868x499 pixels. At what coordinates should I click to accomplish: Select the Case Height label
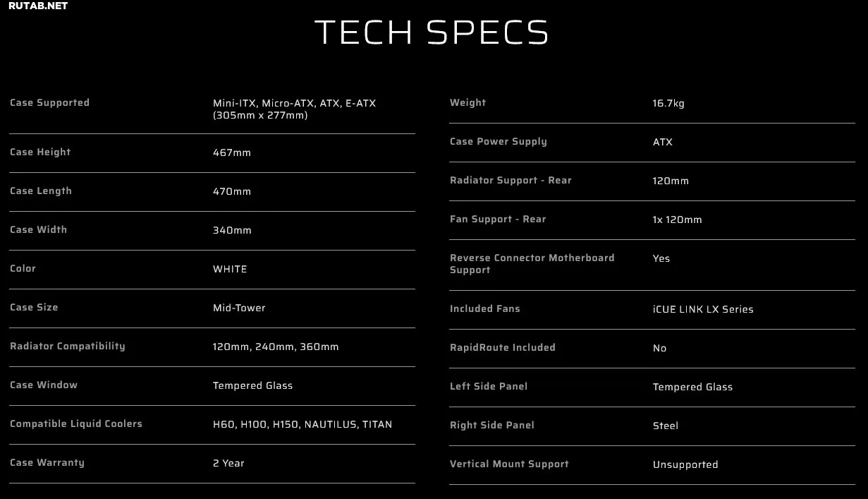(40, 152)
